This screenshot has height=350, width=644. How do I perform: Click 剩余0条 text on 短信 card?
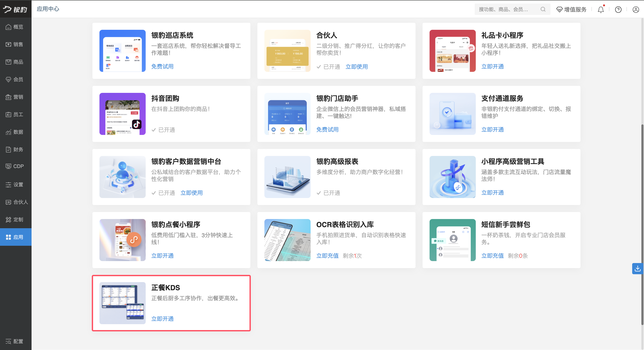point(518,256)
